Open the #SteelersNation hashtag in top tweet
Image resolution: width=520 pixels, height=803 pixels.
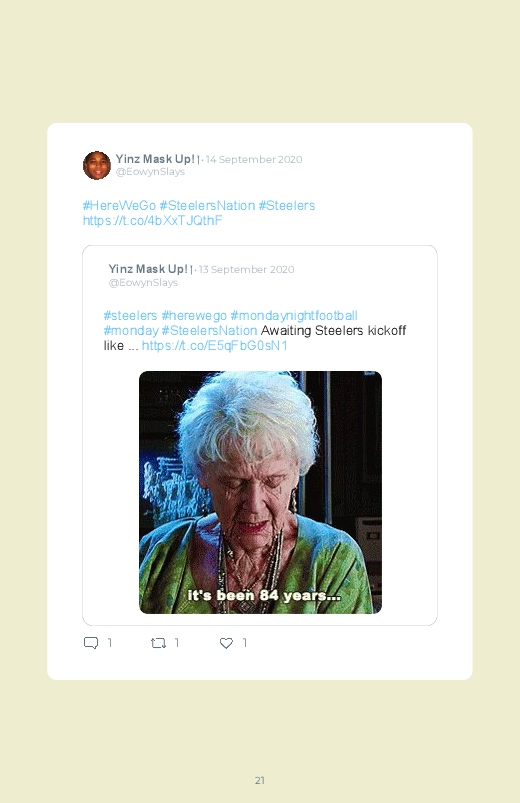(x=207, y=205)
